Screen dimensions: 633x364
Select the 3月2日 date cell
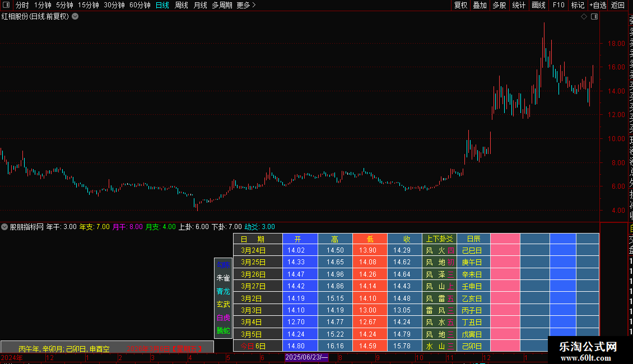point(258,298)
